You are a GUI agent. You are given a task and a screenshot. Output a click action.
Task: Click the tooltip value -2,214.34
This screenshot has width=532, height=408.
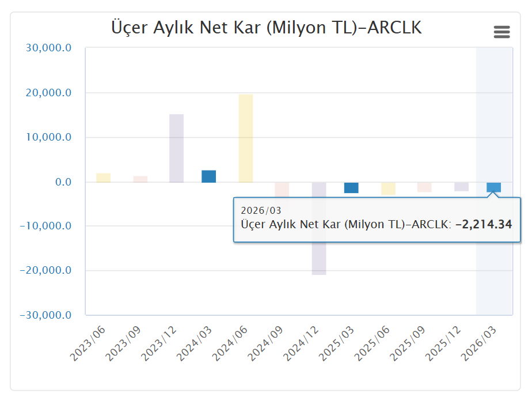click(x=483, y=225)
